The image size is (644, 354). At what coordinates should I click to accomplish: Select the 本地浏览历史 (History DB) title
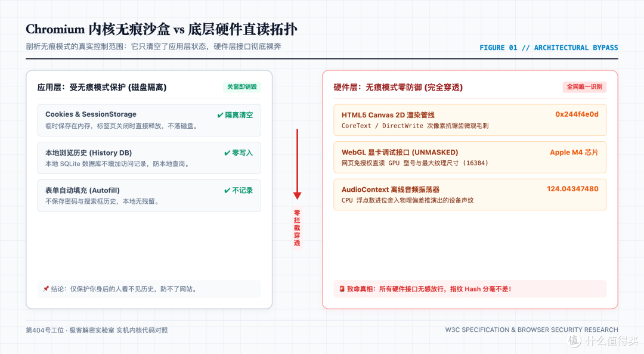(x=89, y=153)
